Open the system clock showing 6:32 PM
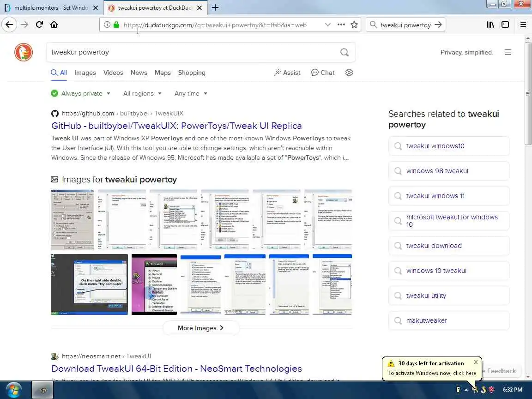Viewport: 532px width, 399px height. point(512,390)
